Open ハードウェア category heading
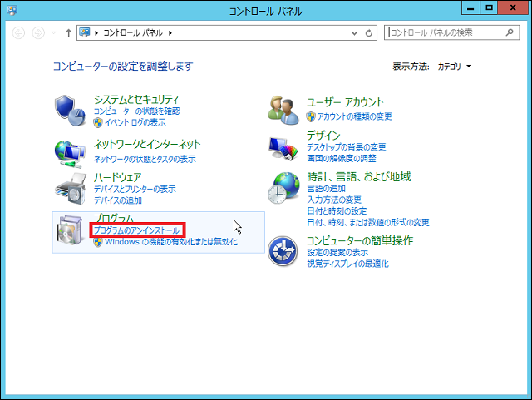Viewport: 532px width, 400px height. (117, 177)
